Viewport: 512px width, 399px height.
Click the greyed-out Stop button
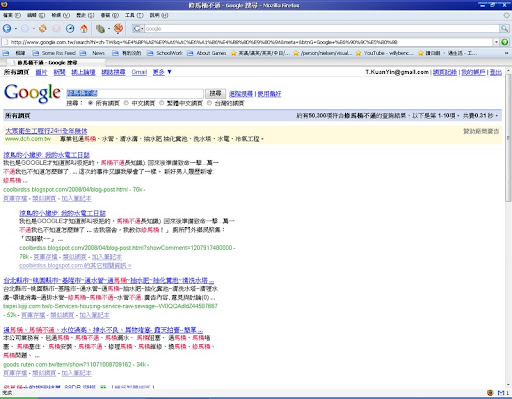56,29
